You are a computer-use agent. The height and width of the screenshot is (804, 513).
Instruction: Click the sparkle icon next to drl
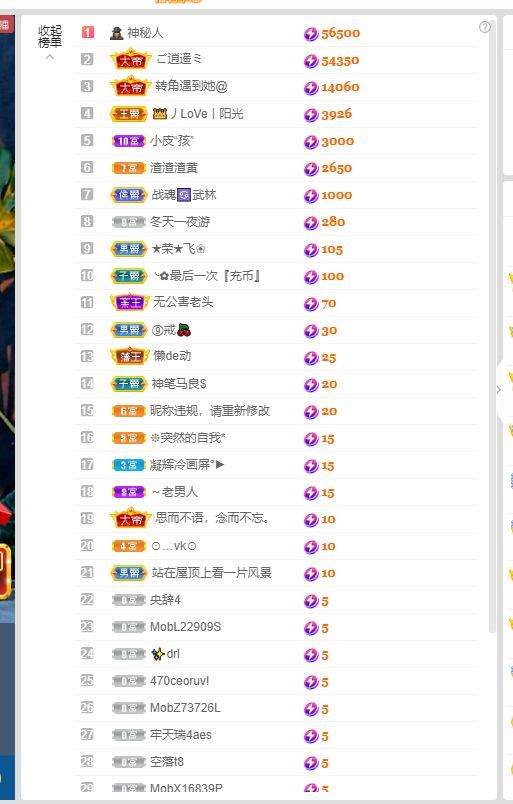point(158,654)
